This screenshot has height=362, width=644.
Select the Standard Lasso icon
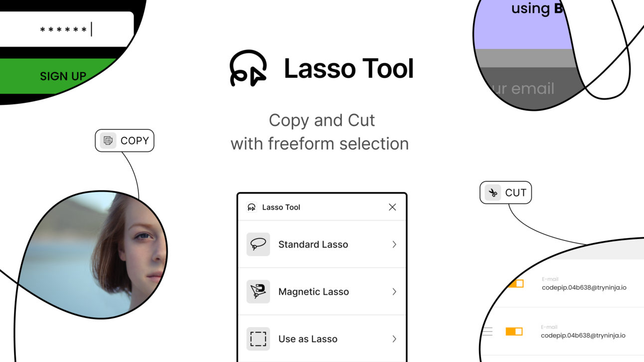pyautogui.click(x=258, y=244)
